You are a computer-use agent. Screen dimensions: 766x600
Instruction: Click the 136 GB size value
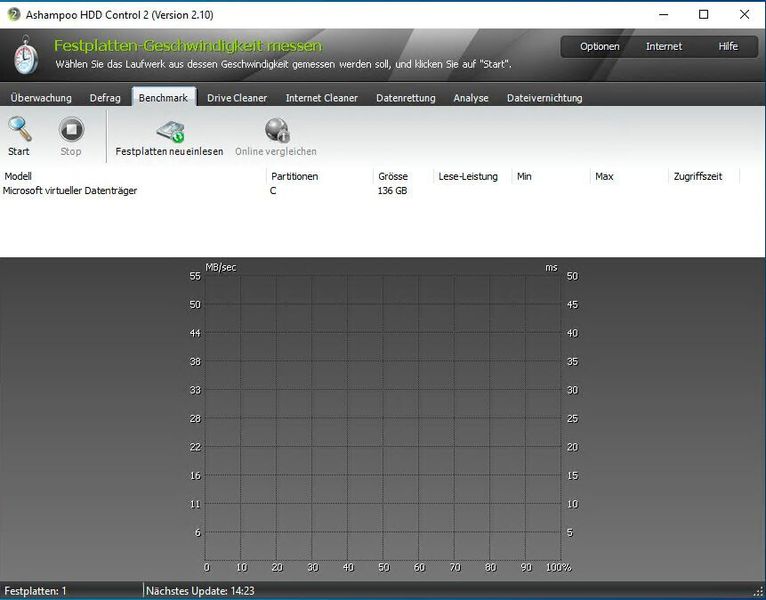click(392, 191)
